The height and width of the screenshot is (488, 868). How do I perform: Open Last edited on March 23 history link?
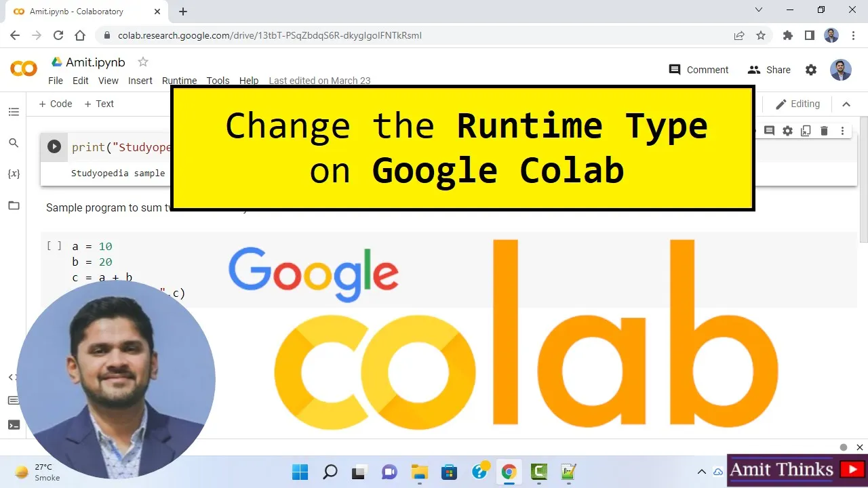[319, 81]
